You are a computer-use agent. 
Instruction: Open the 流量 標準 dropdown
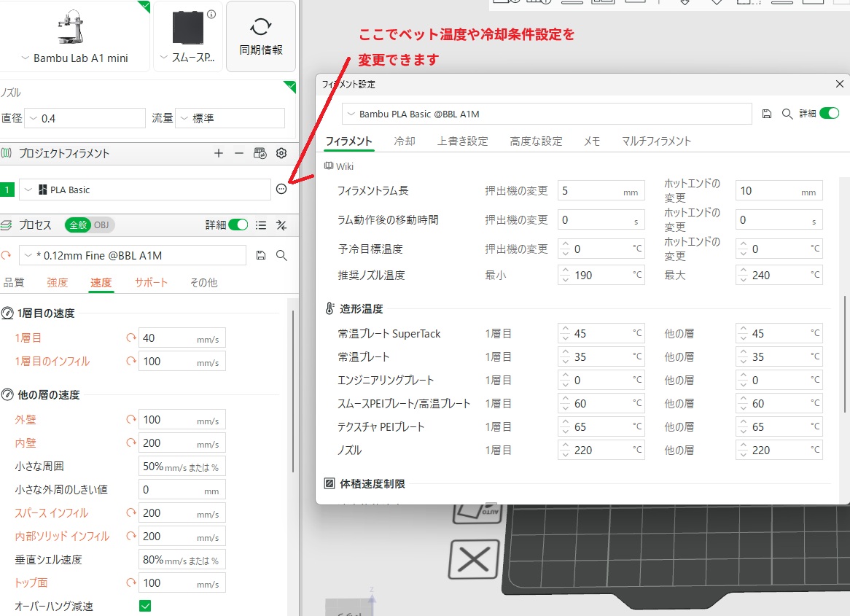(230, 118)
